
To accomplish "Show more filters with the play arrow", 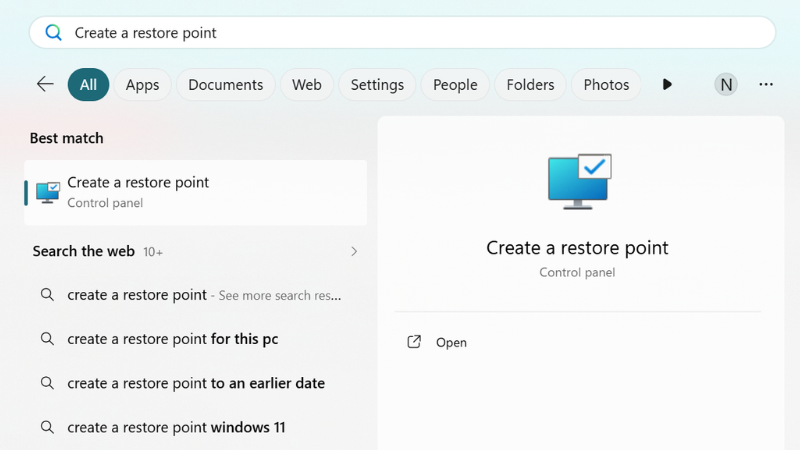I will (667, 84).
